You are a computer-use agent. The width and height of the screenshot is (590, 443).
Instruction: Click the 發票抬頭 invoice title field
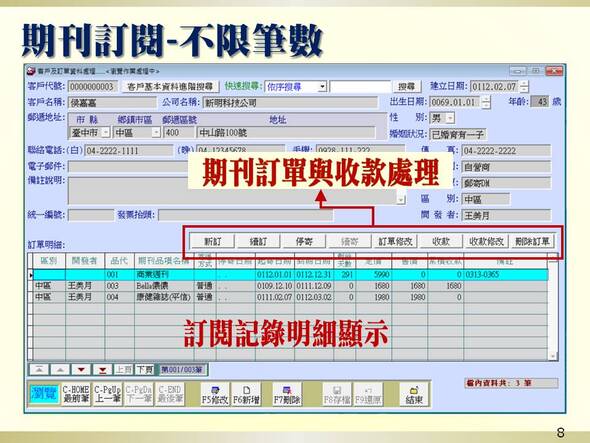coord(245,215)
